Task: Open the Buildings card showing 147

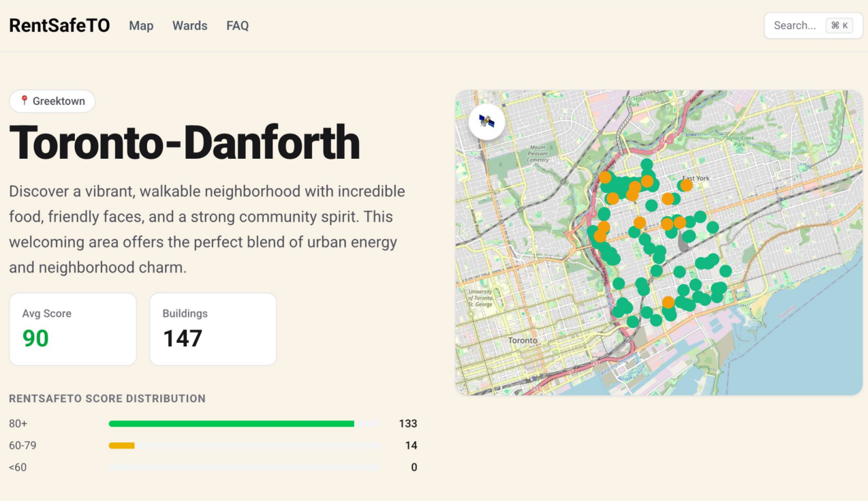Action: coord(213,329)
